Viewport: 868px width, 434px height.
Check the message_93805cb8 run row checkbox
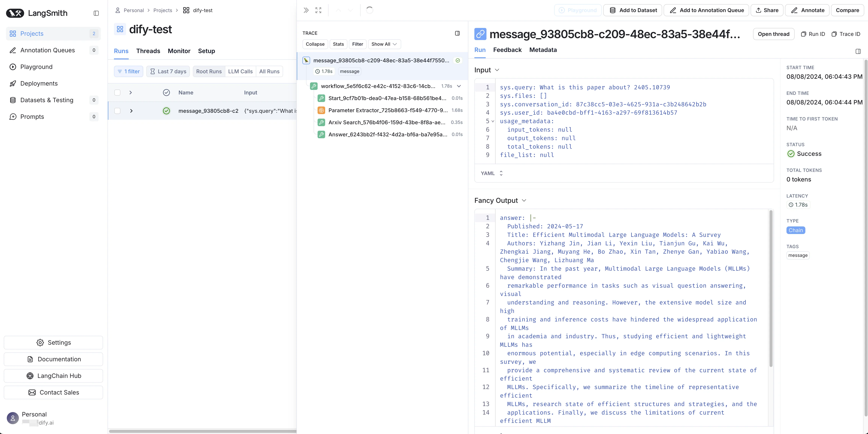click(117, 111)
